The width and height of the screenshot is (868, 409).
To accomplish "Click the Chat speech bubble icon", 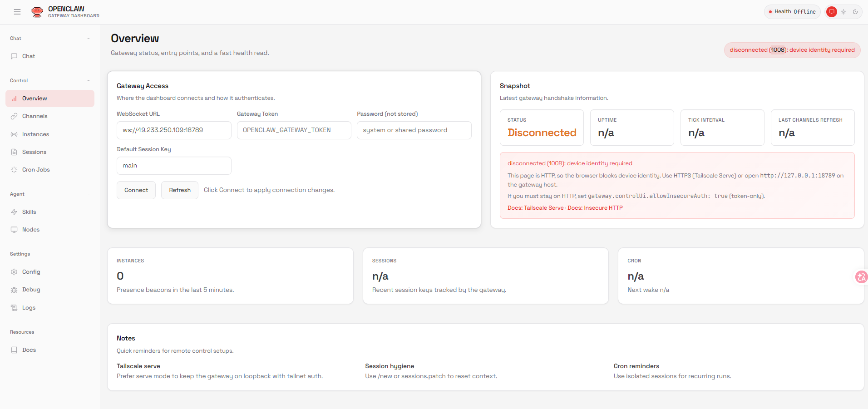I will (14, 56).
